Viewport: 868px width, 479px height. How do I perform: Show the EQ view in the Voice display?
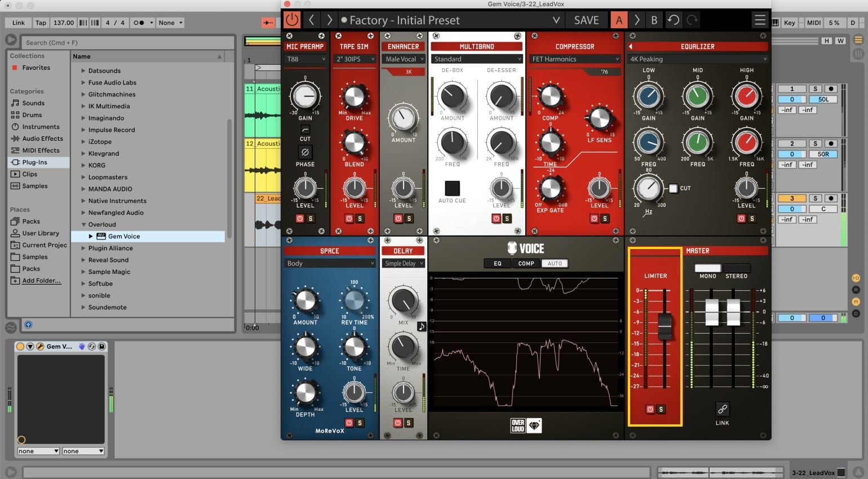pos(498,263)
